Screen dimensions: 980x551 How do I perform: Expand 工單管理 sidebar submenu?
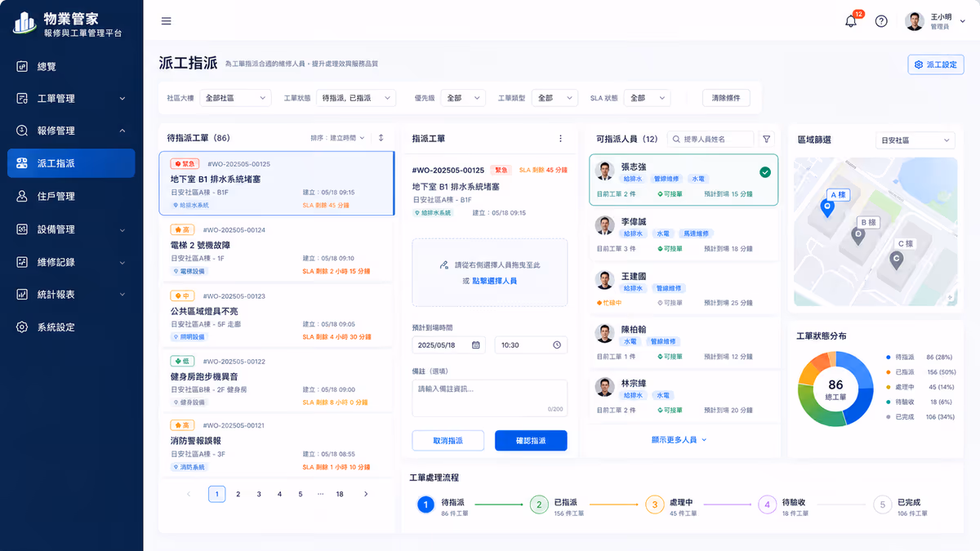(x=122, y=99)
